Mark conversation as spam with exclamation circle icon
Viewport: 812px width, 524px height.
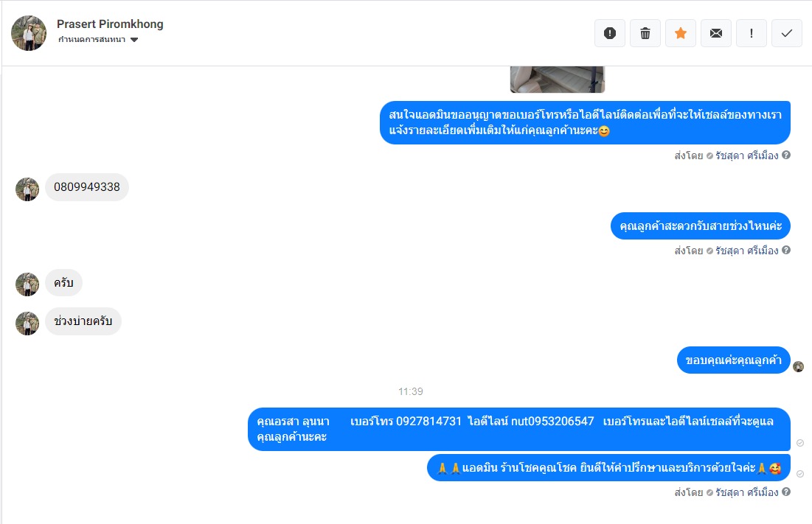pos(609,33)
